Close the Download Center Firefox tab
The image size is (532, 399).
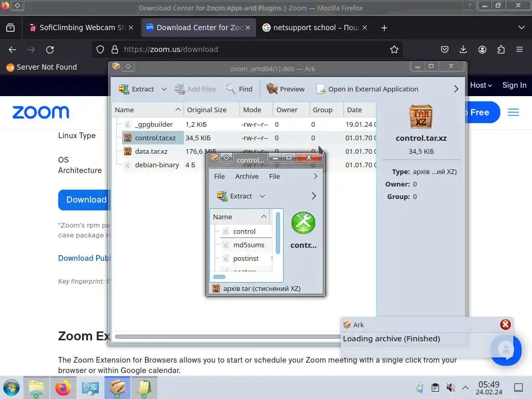248,28
